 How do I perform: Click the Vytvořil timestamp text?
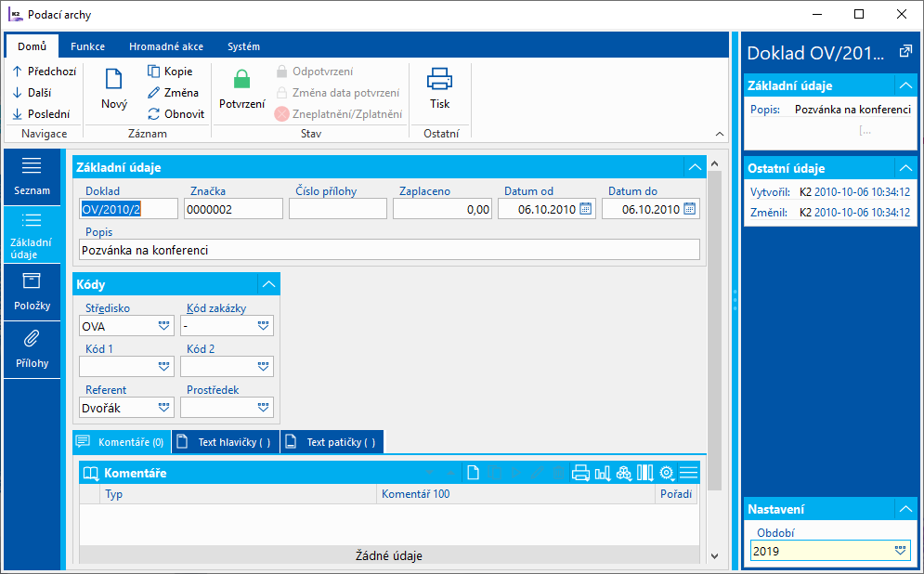[862, 191]
